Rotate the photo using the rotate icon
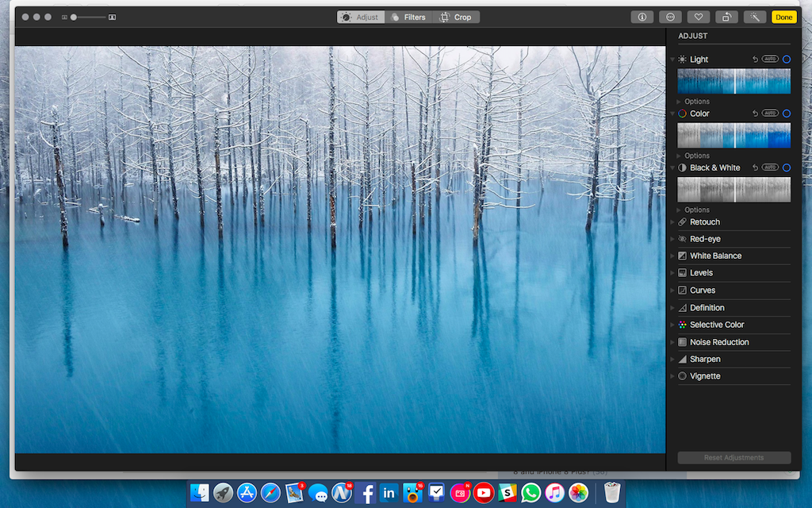The height and width of the screenshot is (508, 812). point(726,17)
